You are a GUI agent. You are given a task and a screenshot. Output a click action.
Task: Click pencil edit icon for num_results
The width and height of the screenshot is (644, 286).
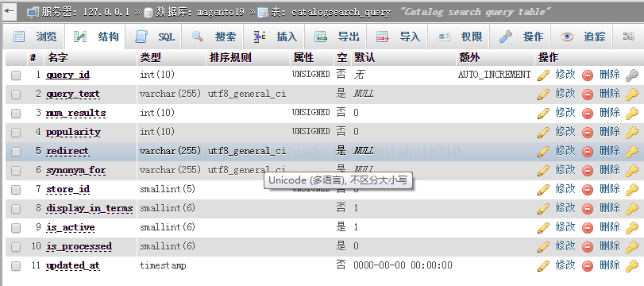543,114
